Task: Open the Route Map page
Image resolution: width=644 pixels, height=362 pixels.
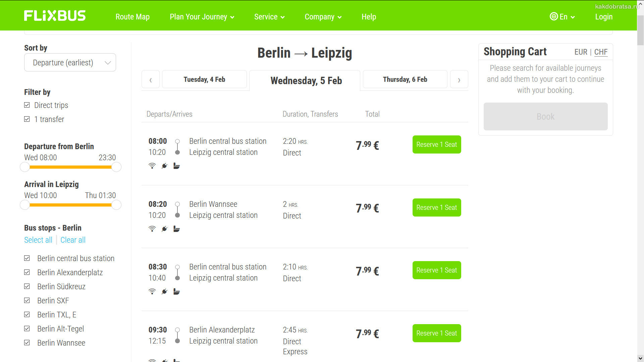Action: point(132,17)
